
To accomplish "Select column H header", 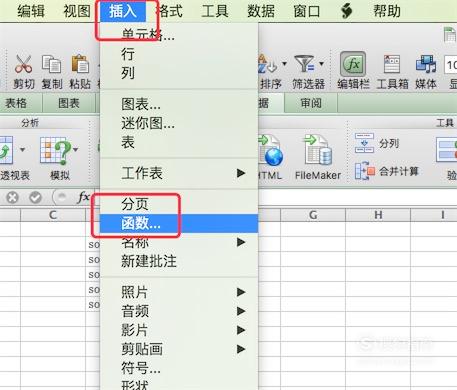I will click(378, 215).
